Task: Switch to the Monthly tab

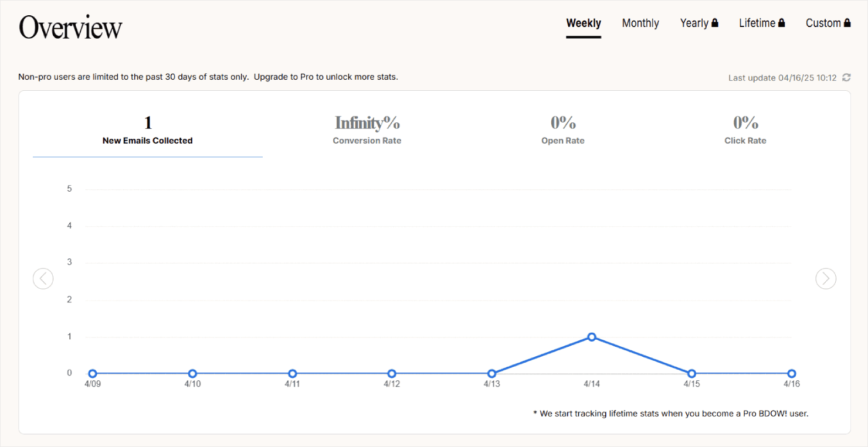Action: tap(640, 23)
